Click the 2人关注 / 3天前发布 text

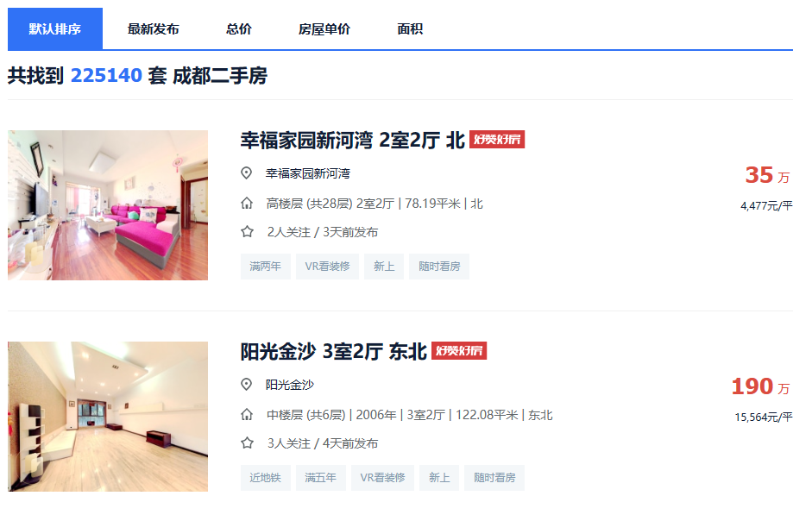click(x=323, y=232)
